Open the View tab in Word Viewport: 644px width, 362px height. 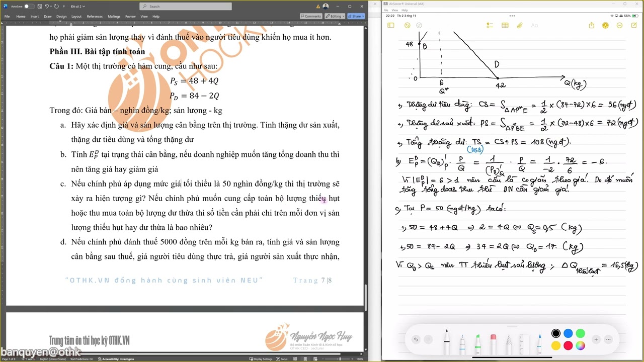(x=144, y=16)
